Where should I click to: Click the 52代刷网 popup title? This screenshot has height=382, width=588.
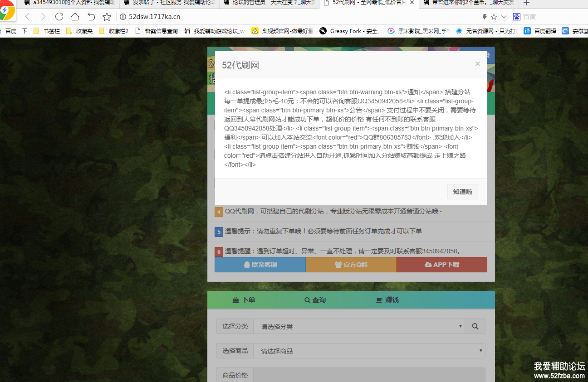click(240, 65)
